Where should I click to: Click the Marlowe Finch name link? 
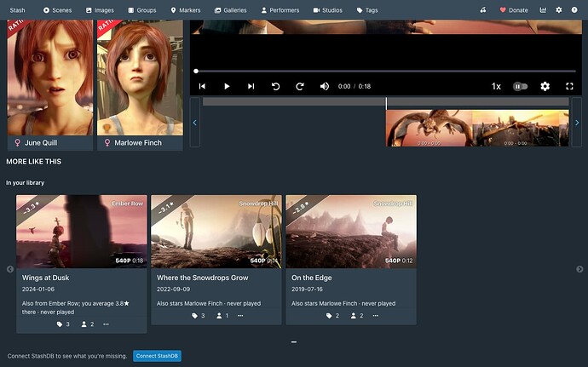click(x=138, y=143)
